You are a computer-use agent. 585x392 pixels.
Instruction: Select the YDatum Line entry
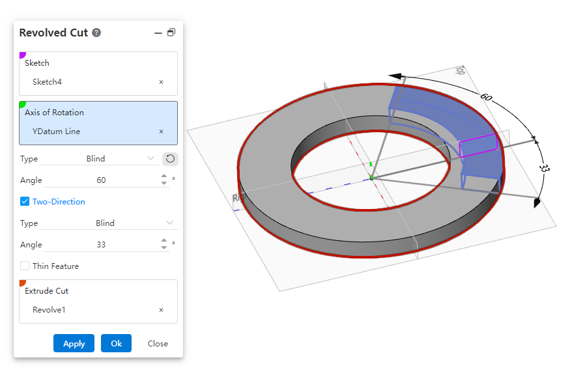click(x=56, y=132)
